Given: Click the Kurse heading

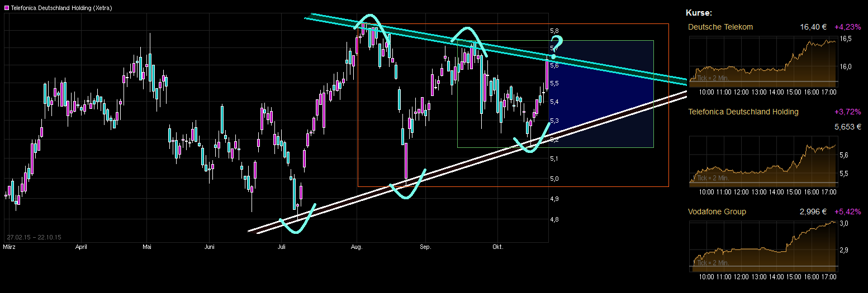Looking at the screenshot, I should click(699, 13).
